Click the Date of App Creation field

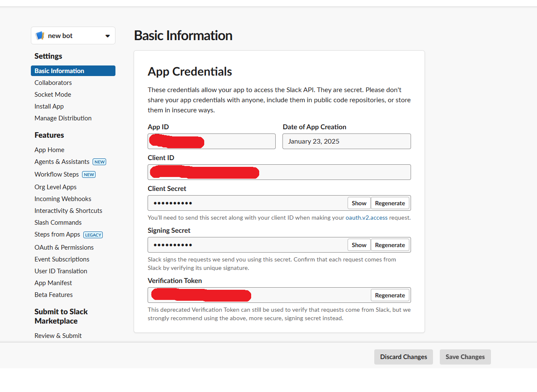tap(346, 142)
